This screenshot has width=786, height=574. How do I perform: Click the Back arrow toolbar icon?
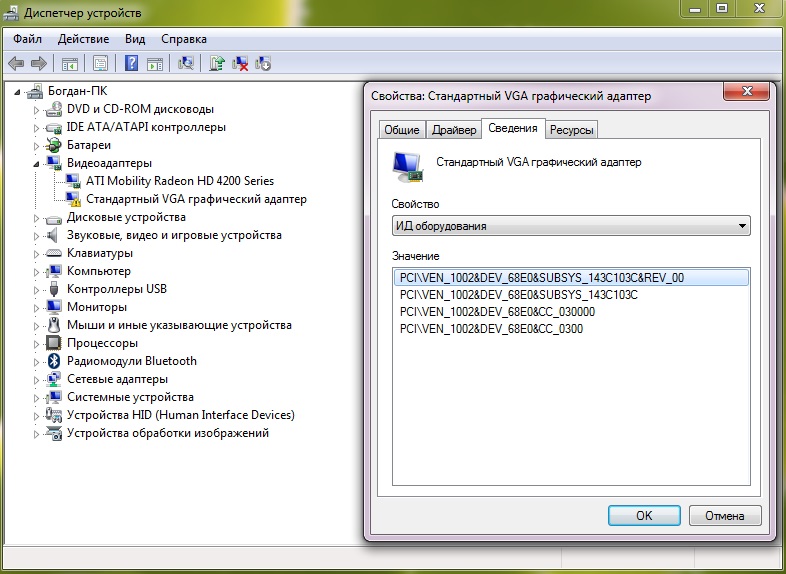click(x=16, y=64)
